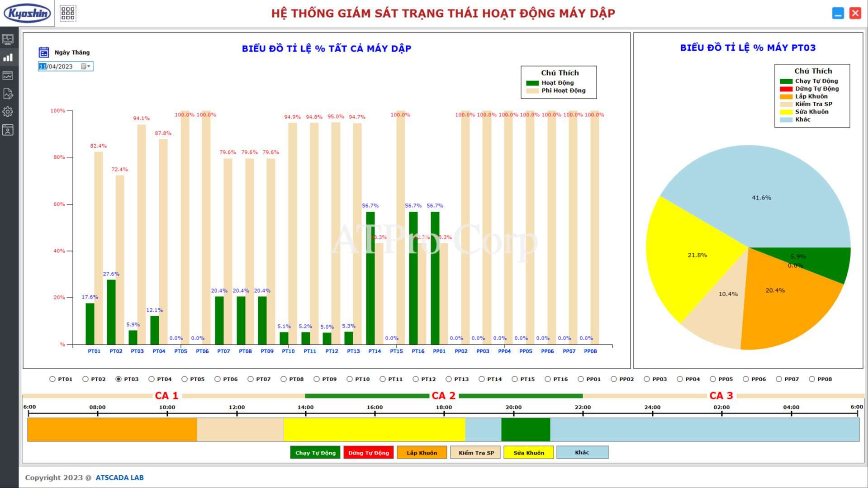Viewport: 868px width, 488px height.
Task: Click the Kyoshin logo
Action: pyautogui.click(x=27, y=13)
